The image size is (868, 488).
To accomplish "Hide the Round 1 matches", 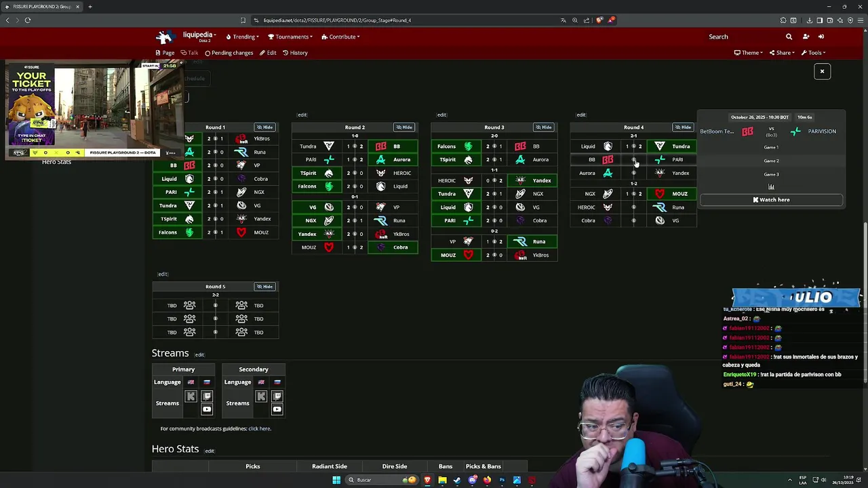I will (x=264, y=127).
